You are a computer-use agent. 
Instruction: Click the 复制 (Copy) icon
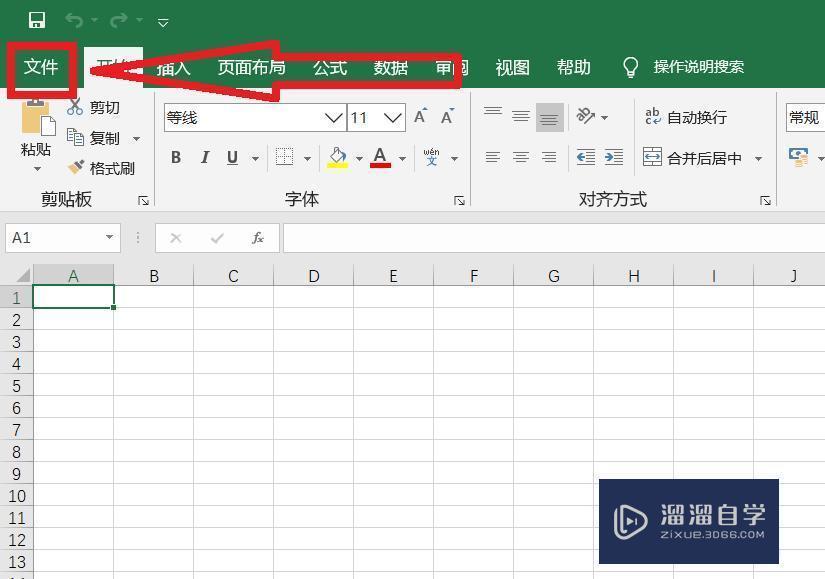pos(100,138)
